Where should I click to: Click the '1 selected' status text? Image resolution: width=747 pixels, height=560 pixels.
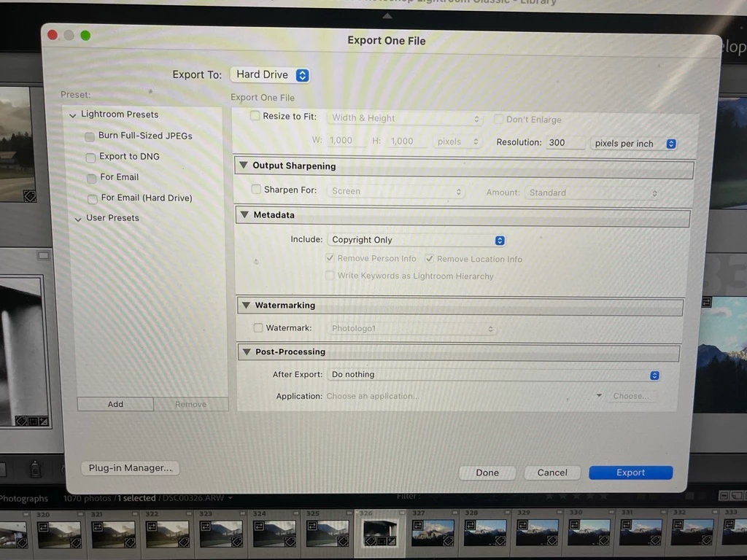(x=136, y=498)
